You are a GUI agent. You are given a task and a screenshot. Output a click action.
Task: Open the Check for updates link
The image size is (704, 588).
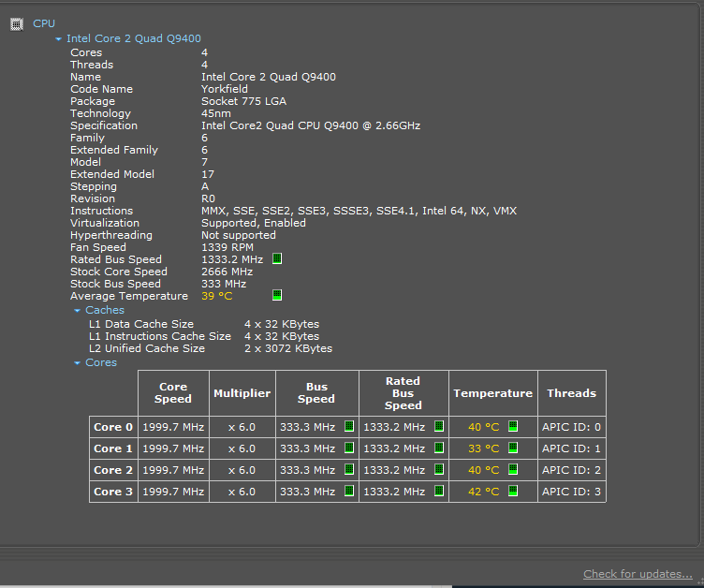click(x=638, y=574)
